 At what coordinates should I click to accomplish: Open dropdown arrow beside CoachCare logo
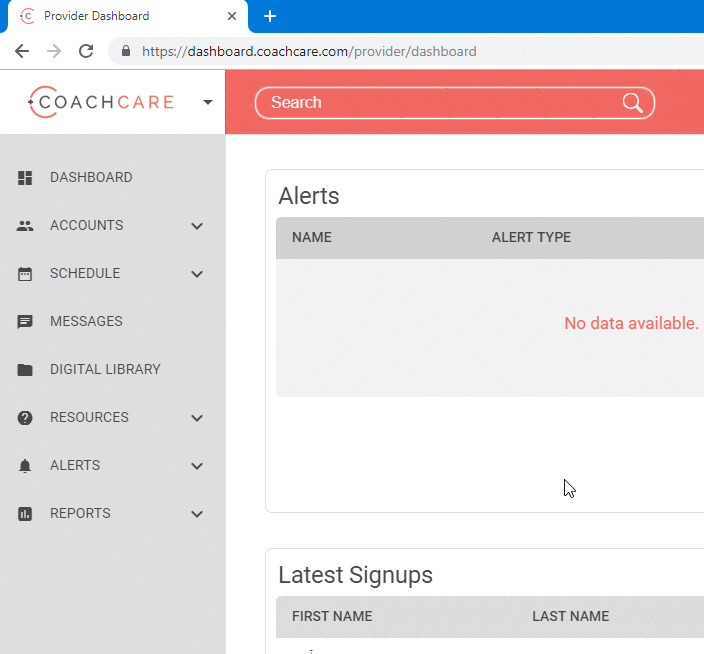click(x=208, y=102)
